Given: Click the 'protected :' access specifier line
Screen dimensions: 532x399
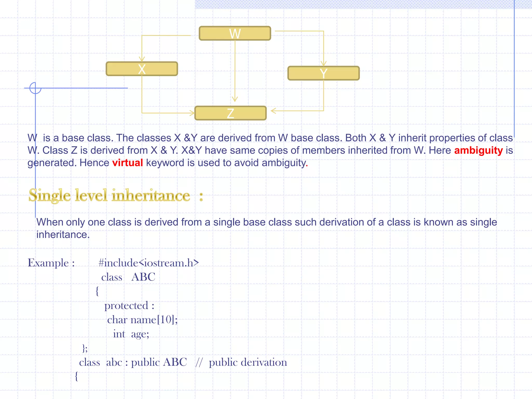Looking at the screenshot, I should [x=129, y=306].
